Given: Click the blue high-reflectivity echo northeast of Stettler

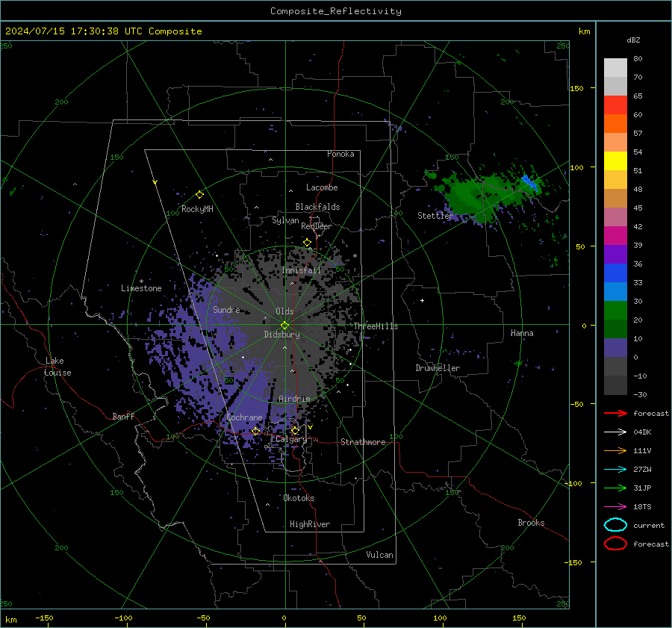Looking at the screenshot, I should [x=529, y=182].
